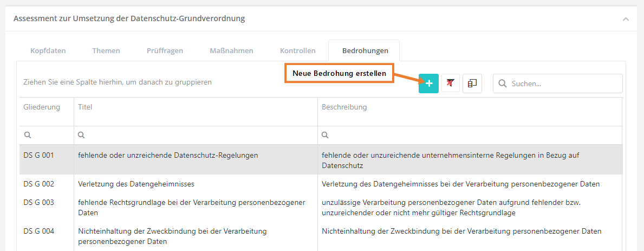The height and width of the screenshot is (251, 644).
Task: Focus the Suchen search field
Action: (x=563, y=83)
